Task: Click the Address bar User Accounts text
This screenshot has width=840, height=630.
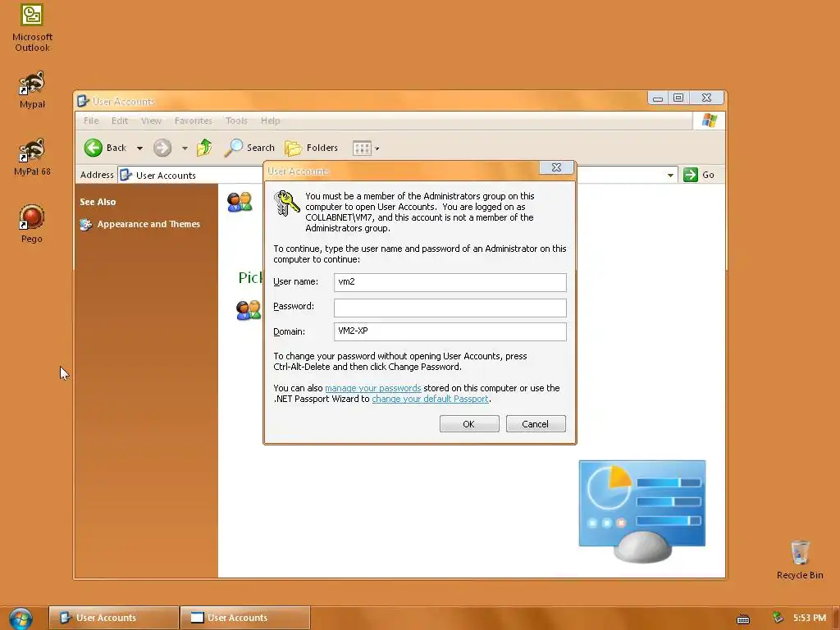Action: coord(166,176)
